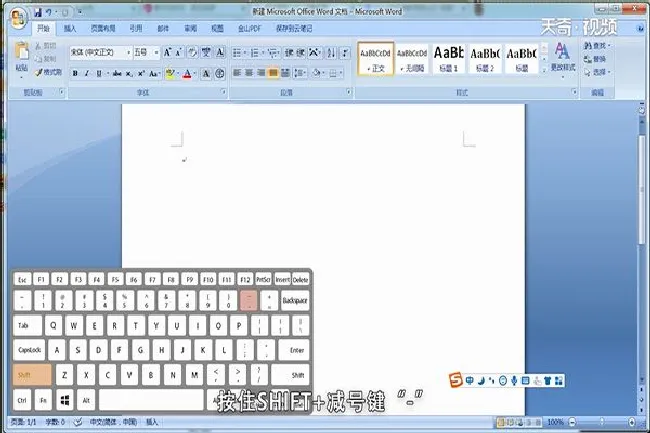
Task: Switch to the 插入 tab
Action: [x=70, y=29]
